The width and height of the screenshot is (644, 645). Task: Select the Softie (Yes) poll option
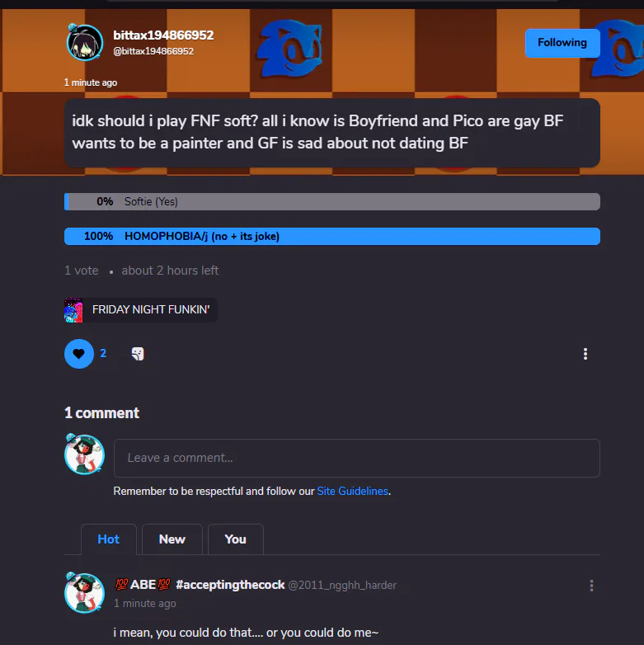coord(331,201)
